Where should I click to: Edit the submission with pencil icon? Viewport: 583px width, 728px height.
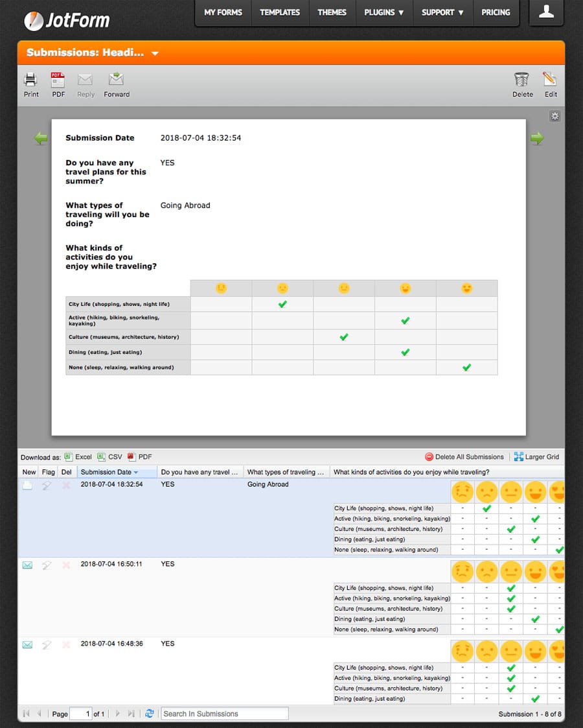click(x=551, y=85)
